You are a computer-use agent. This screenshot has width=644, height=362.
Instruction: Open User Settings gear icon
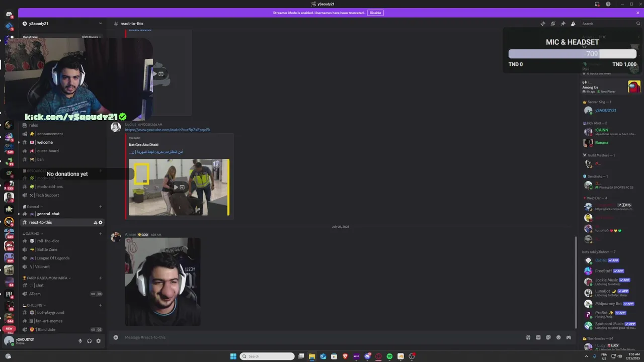pyautogui.click(x=98, y=341)
